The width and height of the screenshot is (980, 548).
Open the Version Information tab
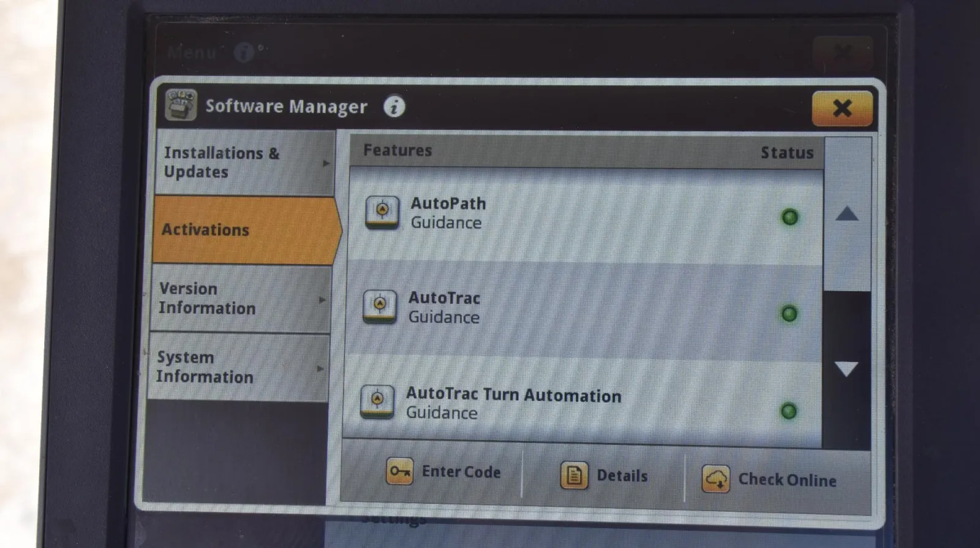(x=240, y=299)
